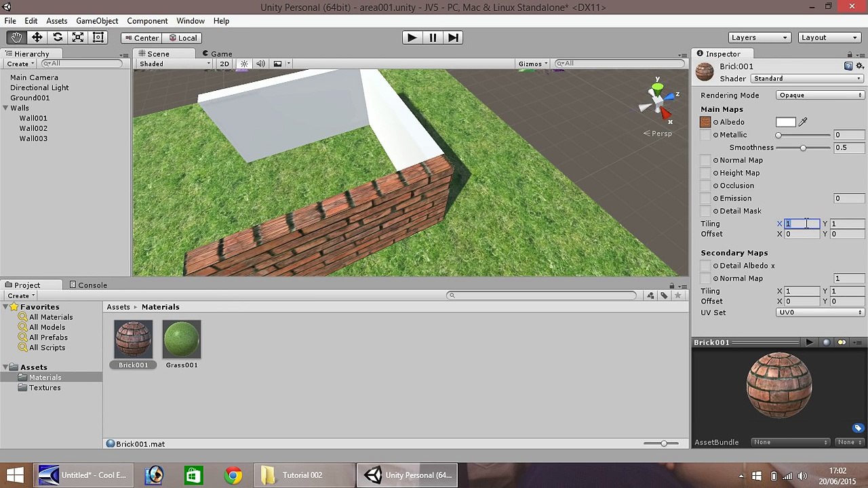Pick albedo color with the eyedropper
Viewport: 868px width, 488px height.
pyautogui.click(x=803, y=122)
